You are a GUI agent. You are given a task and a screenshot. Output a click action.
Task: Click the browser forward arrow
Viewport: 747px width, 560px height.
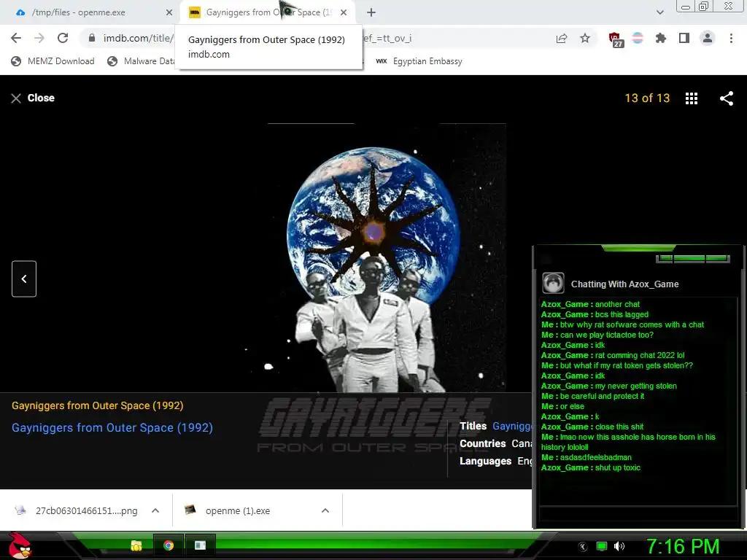[39, 38]
